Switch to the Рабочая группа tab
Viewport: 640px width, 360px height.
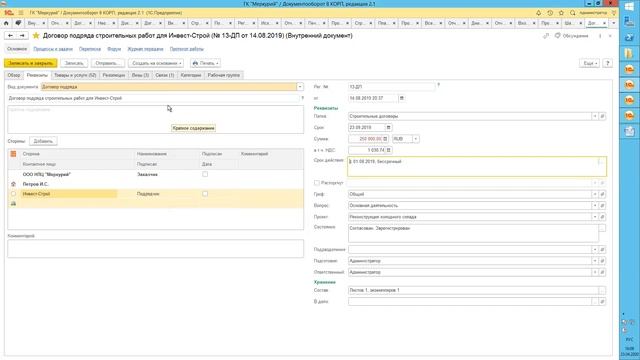pos(224,75)
